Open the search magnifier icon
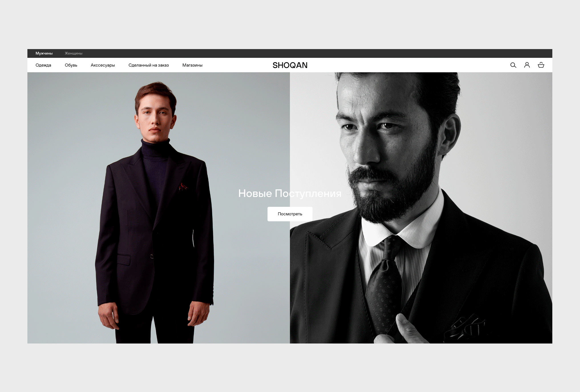The height and width of the screenshot is (392, 580). point(513,65)
